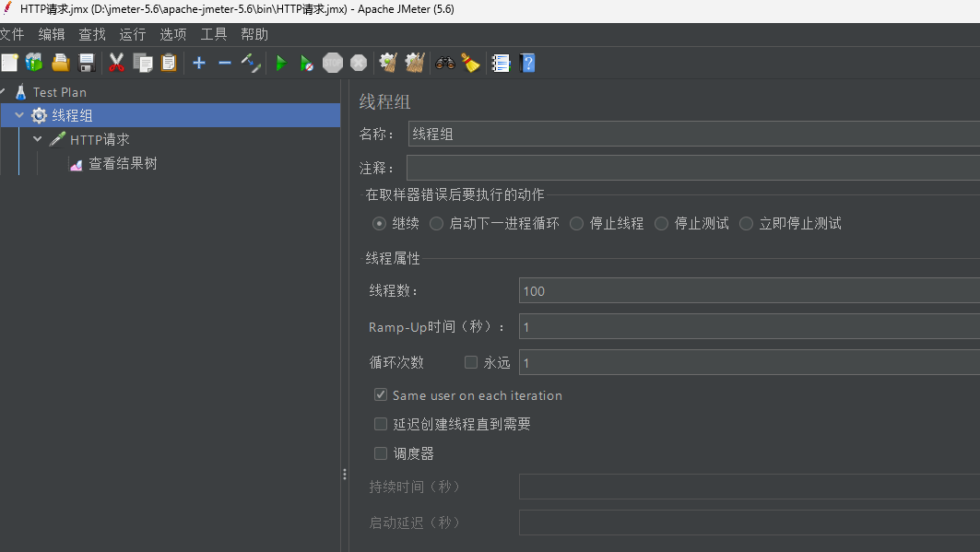Click the 名称 input field
The image size is (980, 552).
pyautogui.click(x=694, y=134)
